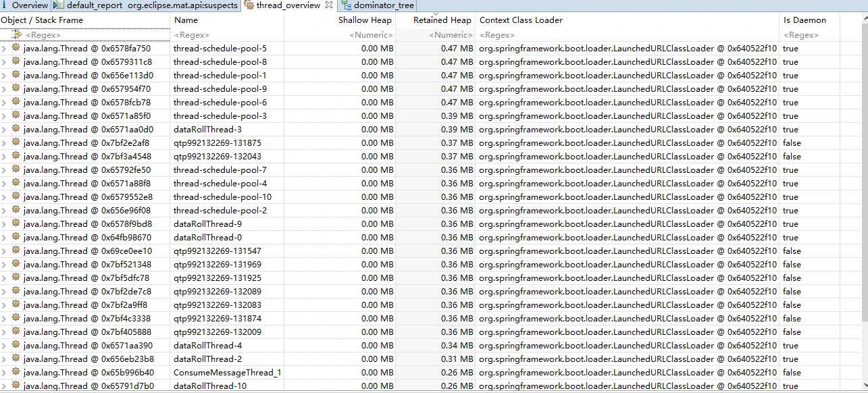Click thread icon for 0x7bf5dfc78
Screen dimensions: 868x393
pyautogui.click(x=16, y=278)
